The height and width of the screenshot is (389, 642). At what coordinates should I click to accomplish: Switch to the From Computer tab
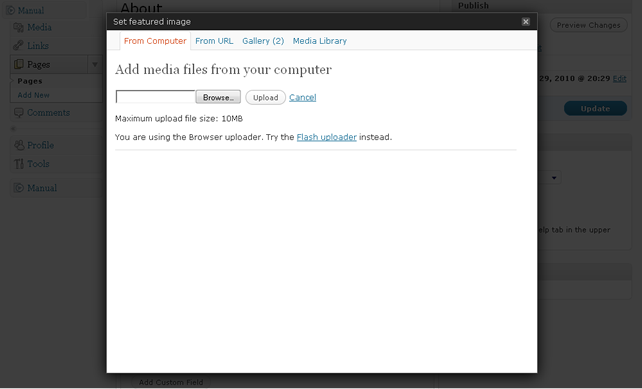[x=155, y=41]
